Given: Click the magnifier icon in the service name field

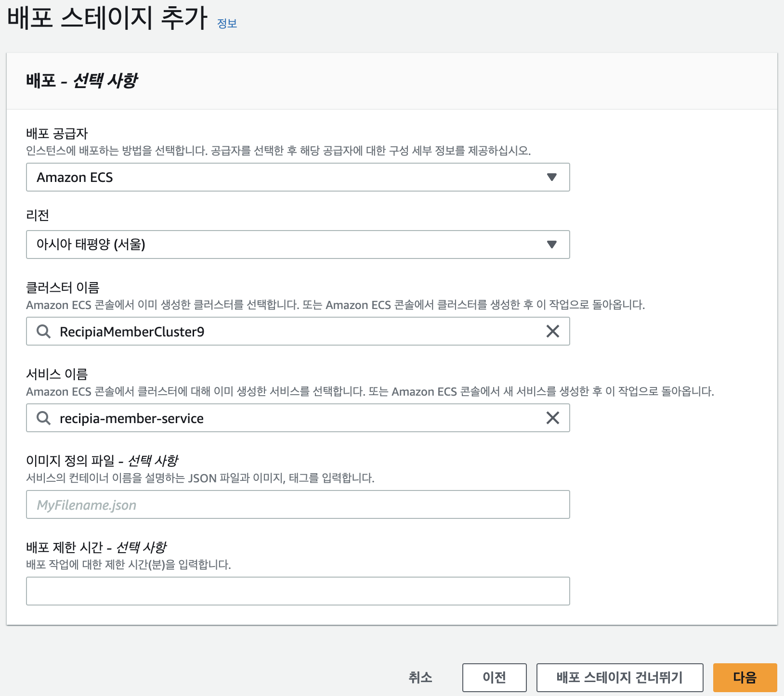Looking at the screenshot, I should (x=43, y=418).
